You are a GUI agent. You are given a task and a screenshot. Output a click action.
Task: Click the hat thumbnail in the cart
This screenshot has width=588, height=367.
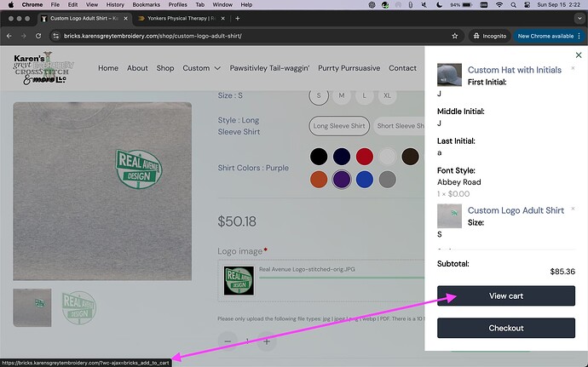tap(449, 75)
